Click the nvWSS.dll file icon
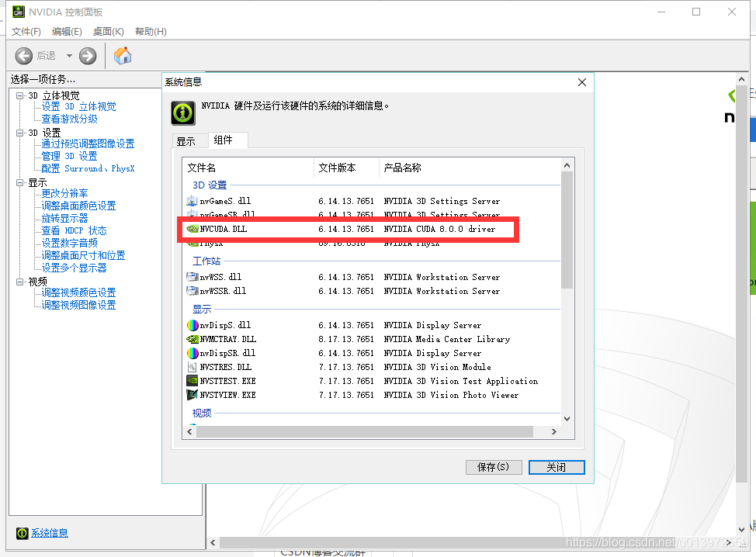The width and height of the screenshot is (756, 557). [x=192, y=277]
